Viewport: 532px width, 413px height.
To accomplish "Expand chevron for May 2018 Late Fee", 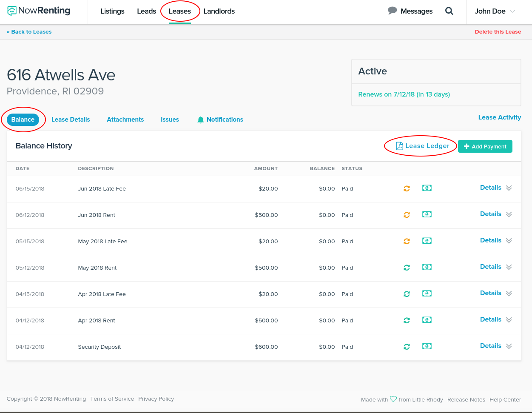I will click(x=509, y=241).
